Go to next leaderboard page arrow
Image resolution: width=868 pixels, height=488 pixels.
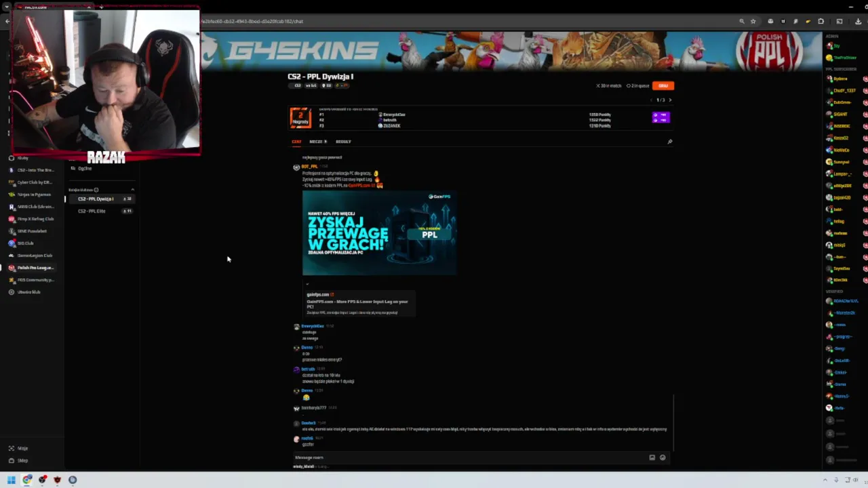(x=670, y=100)
